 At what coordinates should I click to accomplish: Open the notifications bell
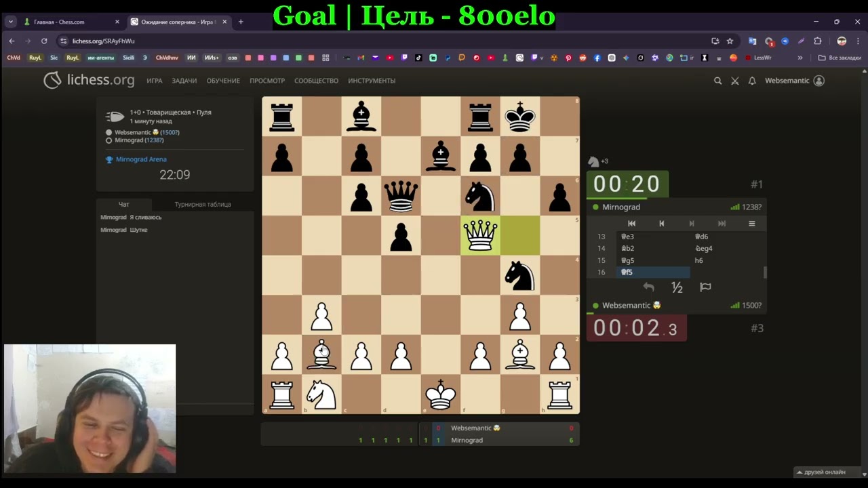[752, 81]
